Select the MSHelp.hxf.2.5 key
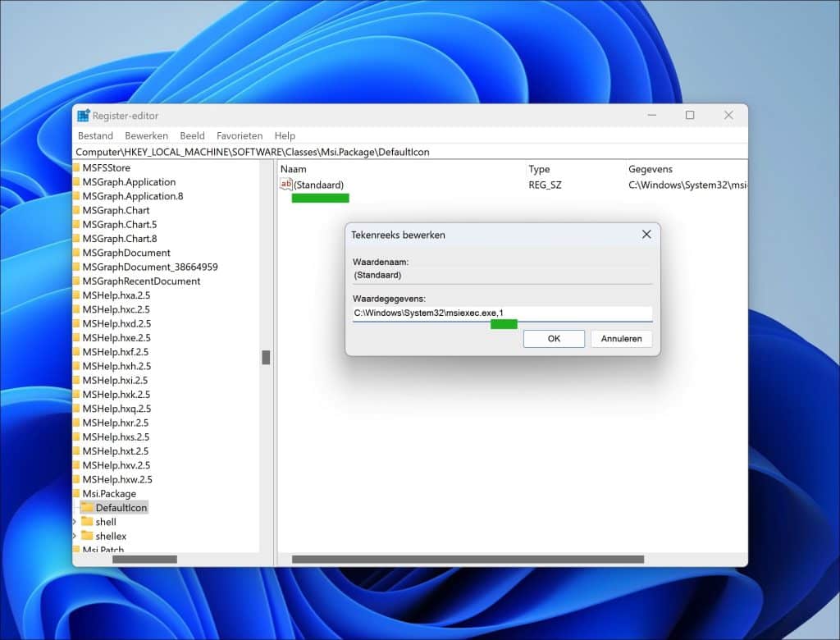Screen dimensions: 840x640 pos(116,352)
